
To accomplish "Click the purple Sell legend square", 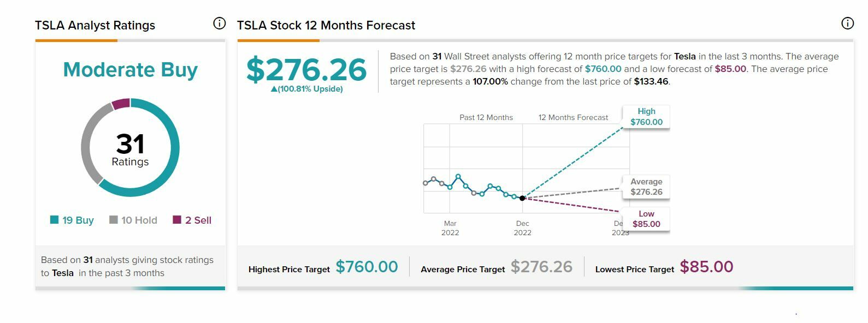I will 177,220.
